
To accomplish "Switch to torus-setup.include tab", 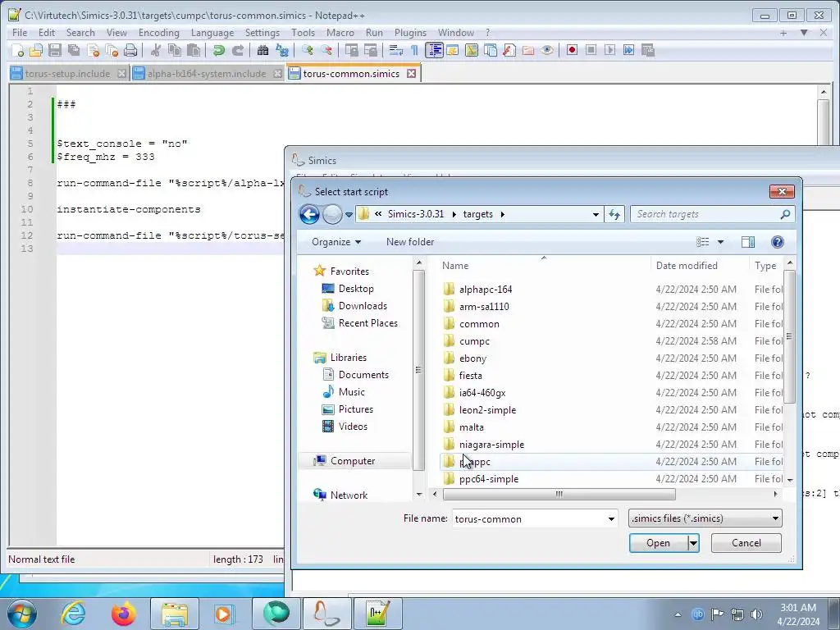I will coord(67,74).
